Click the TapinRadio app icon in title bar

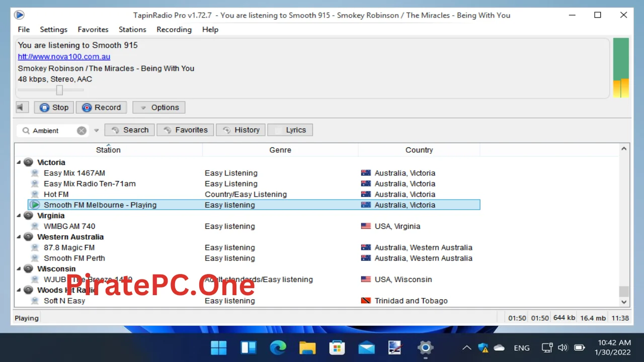click(x=19, y=15)
